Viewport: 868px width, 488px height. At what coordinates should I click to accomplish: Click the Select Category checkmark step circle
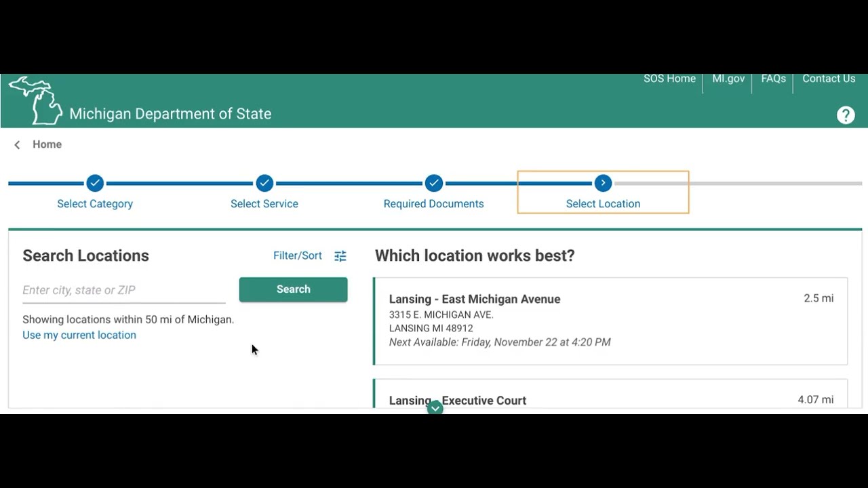[95, 183]
